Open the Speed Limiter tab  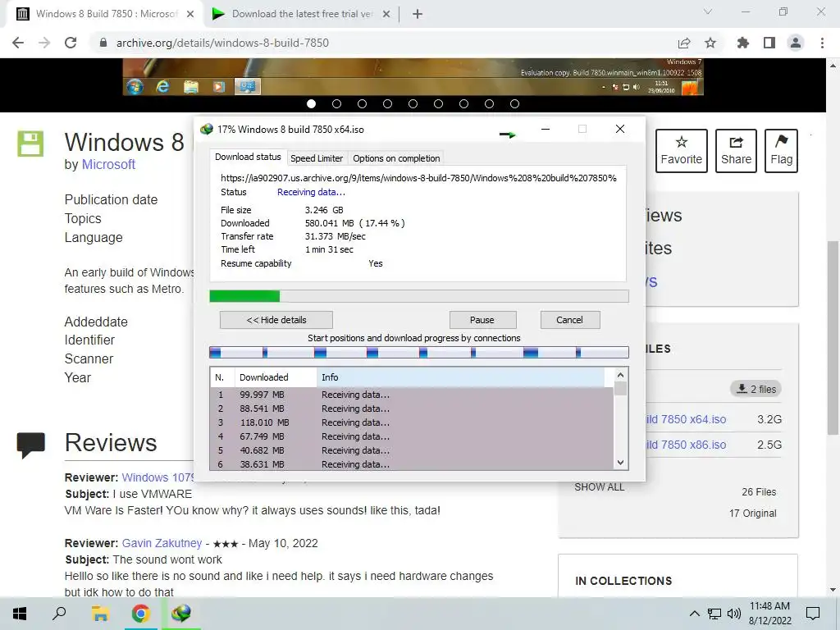point(317,158)
